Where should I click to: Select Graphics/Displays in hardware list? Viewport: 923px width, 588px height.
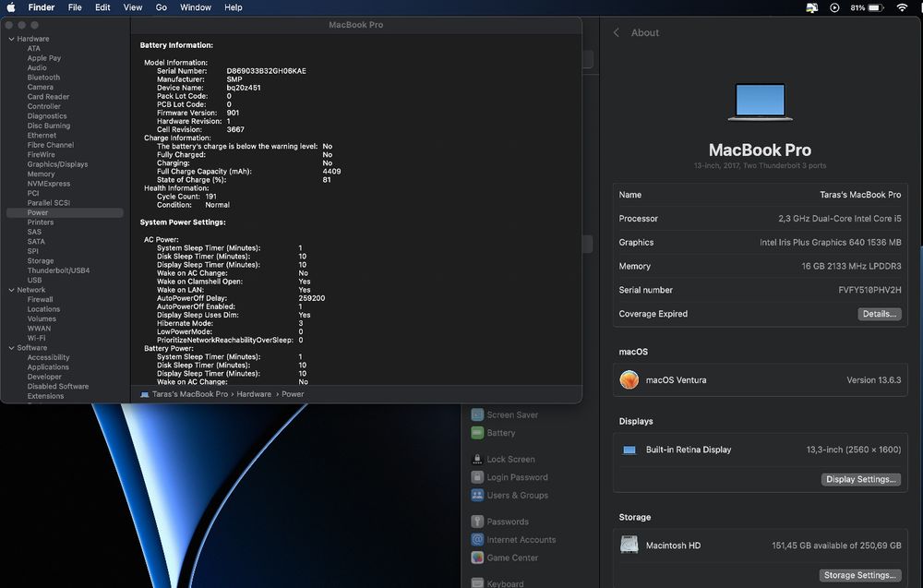pos(57,164)
